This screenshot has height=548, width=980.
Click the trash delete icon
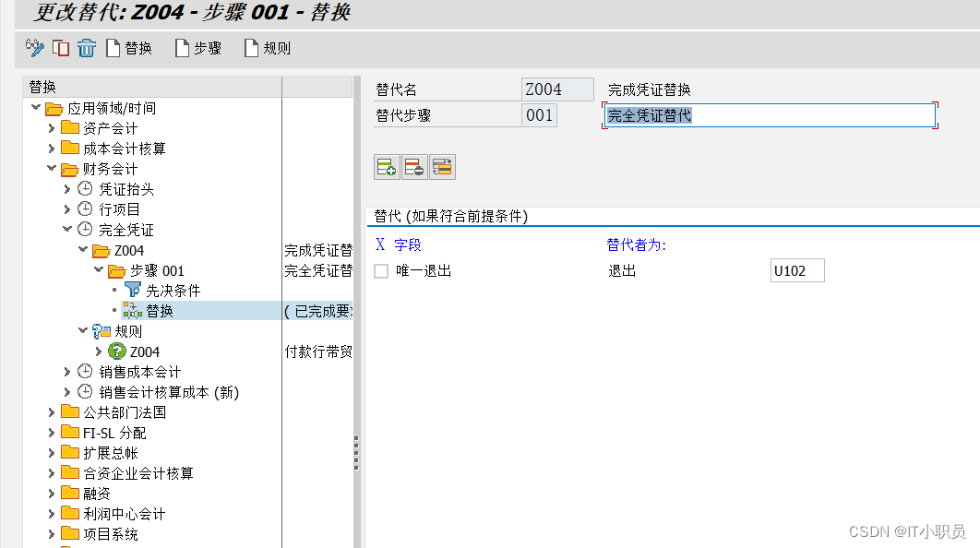click(x=86, y=48)
